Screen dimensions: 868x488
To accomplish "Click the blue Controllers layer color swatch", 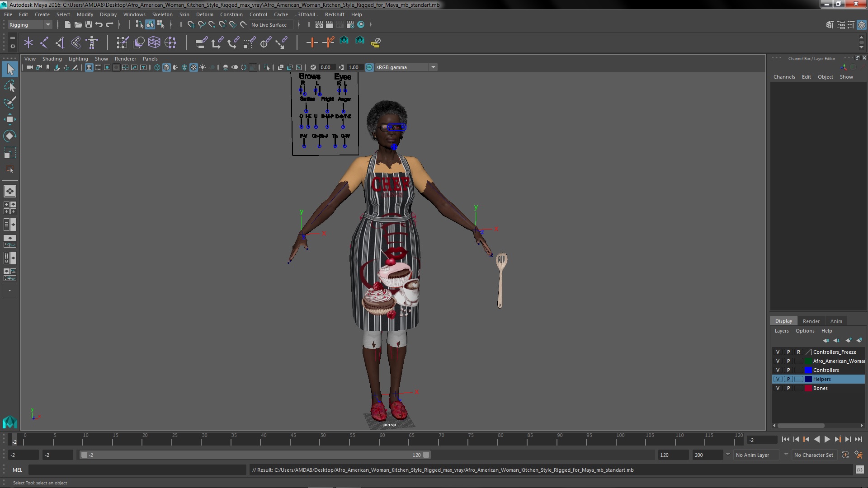I will [808, 370].
